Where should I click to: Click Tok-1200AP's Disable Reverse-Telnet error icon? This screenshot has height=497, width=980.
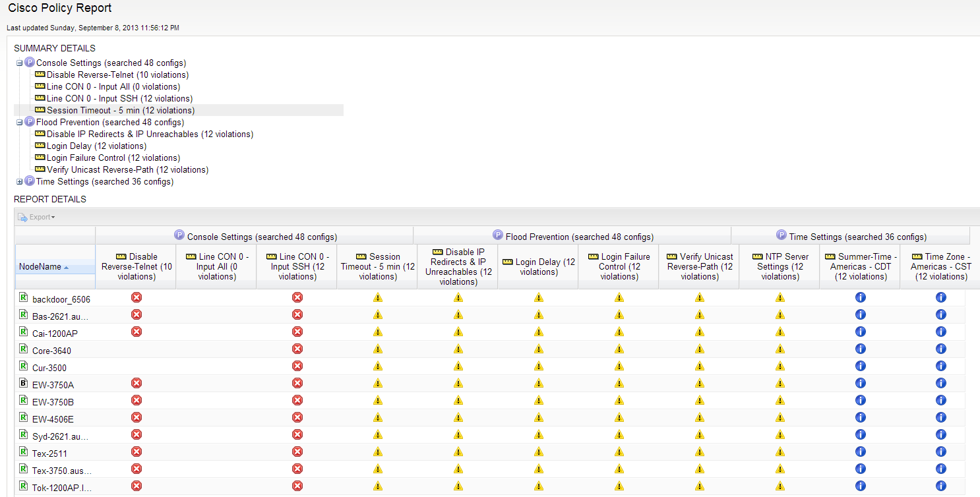coord(137,486)
